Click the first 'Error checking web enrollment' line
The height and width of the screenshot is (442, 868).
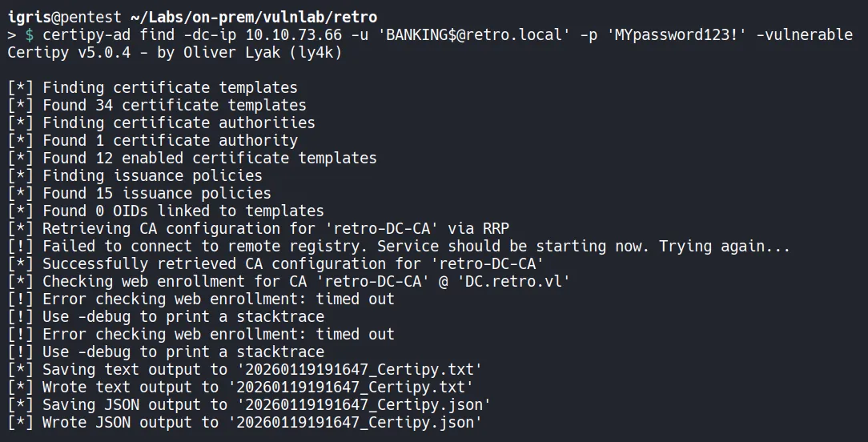point(218,299)
